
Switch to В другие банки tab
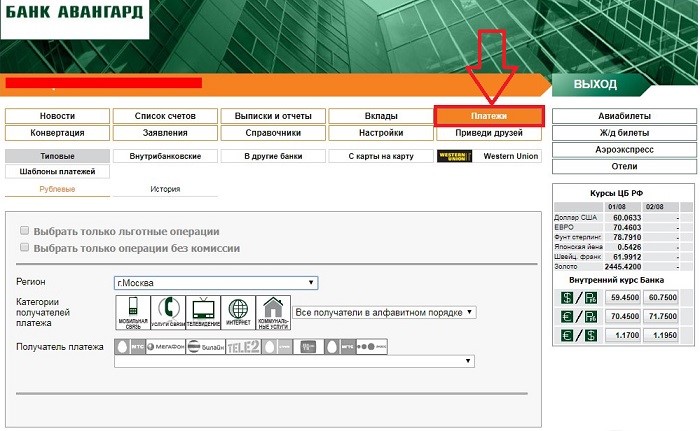273,156
